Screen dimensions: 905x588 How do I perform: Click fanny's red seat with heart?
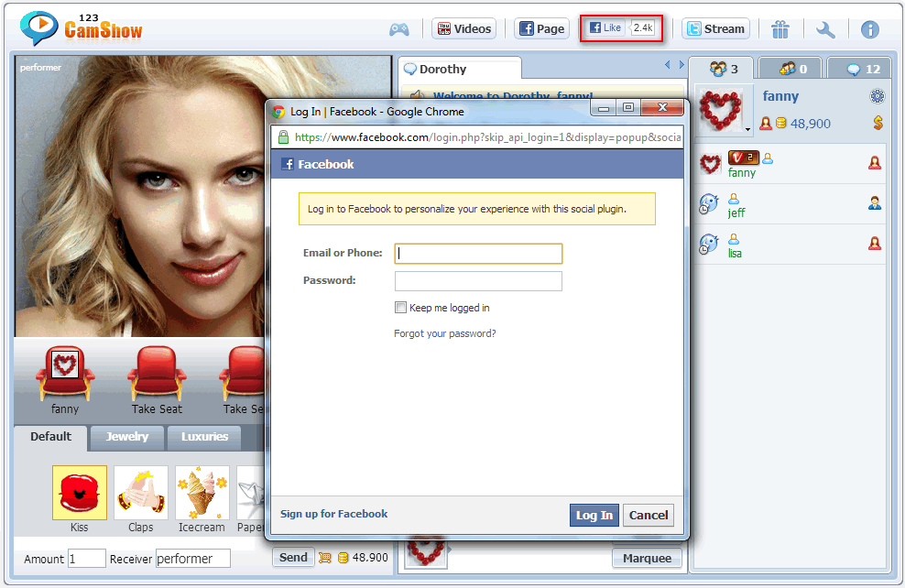(x=65, y=373)
